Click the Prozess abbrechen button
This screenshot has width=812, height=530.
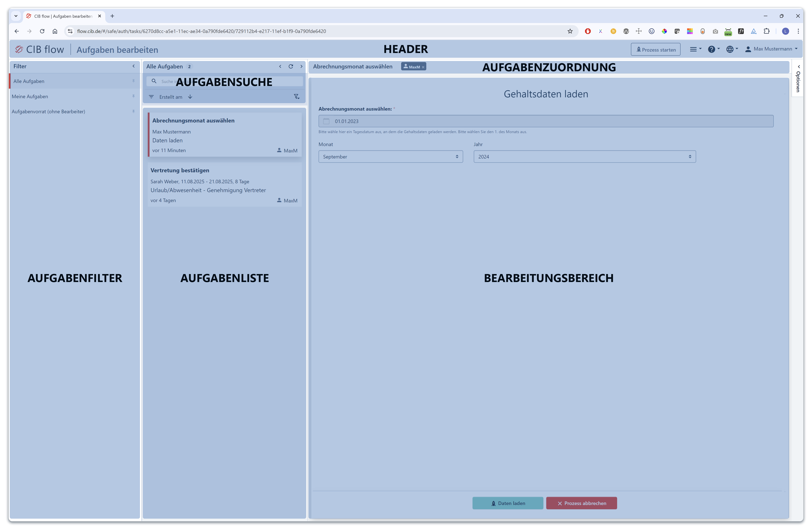(581, 503)
